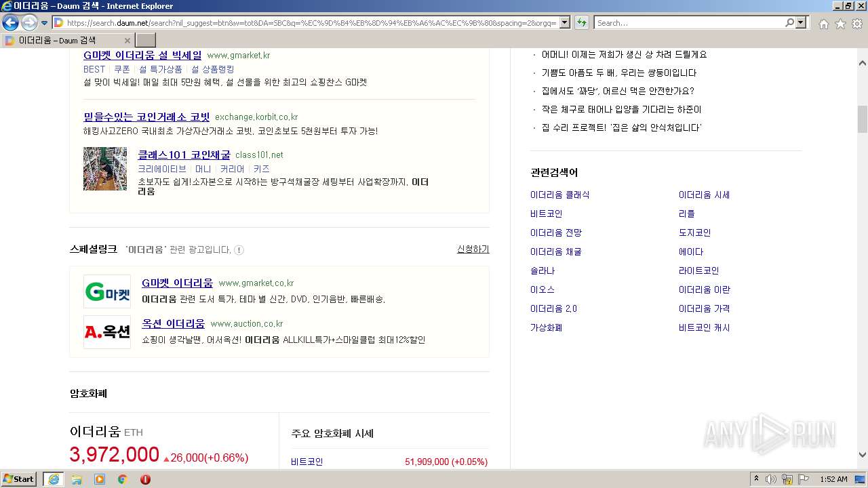
Task: Open news item 작은 체구로 태어나
Action: click(x=621, y=109)
